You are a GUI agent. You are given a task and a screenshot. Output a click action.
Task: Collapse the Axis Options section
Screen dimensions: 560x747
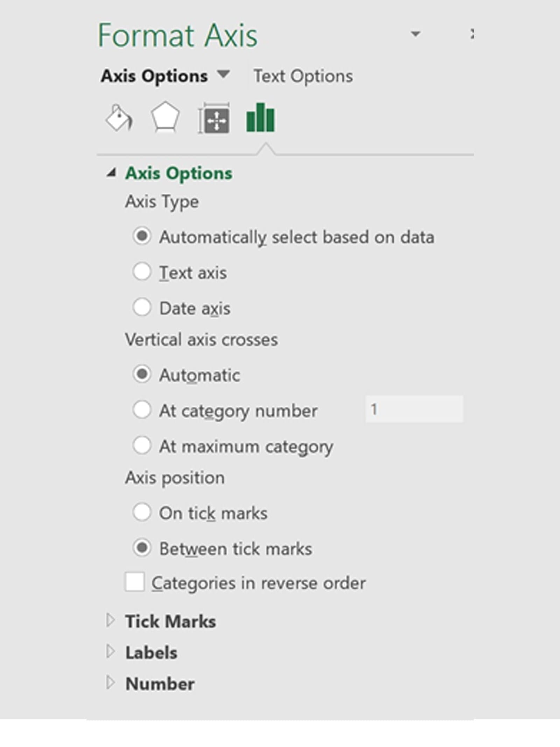111,173
